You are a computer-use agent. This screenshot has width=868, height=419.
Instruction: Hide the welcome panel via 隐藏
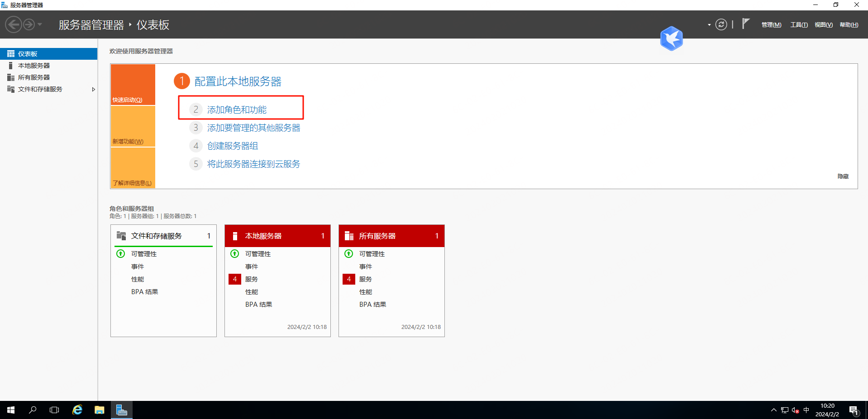[x=843, y=176]
